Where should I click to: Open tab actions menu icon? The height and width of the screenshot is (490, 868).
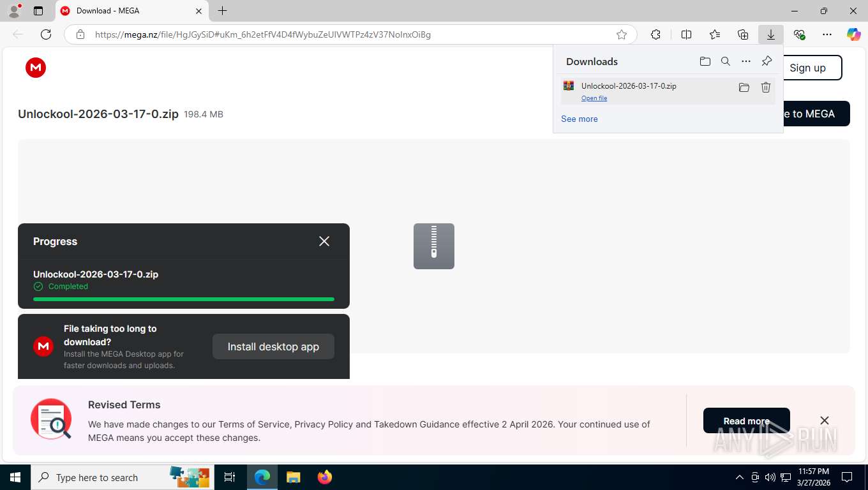[x=38, y=11]
